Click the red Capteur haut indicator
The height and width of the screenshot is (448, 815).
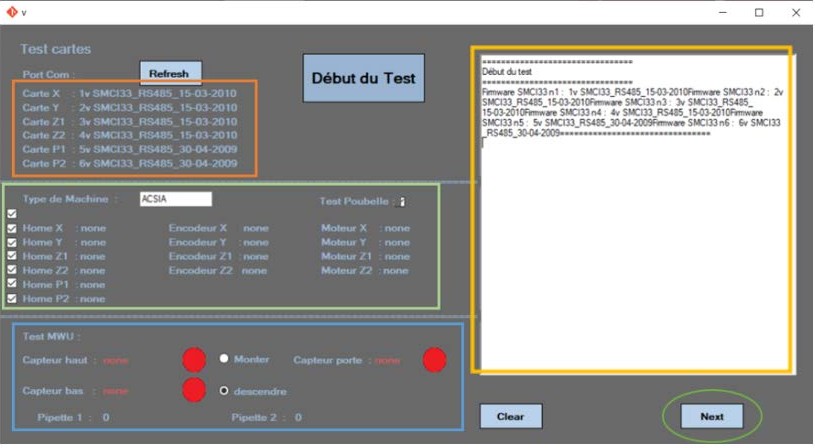[x=194, y=360]
